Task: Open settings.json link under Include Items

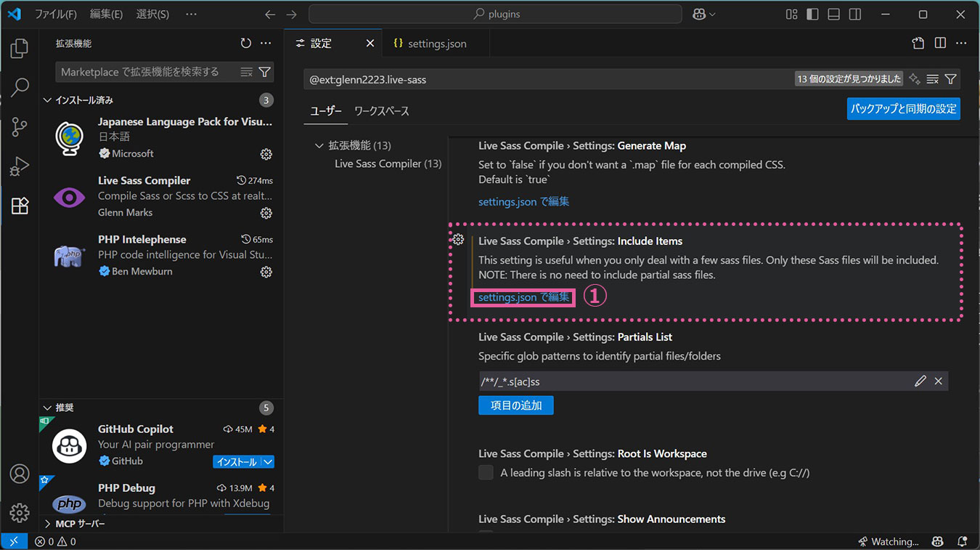Action: point(524,297)
